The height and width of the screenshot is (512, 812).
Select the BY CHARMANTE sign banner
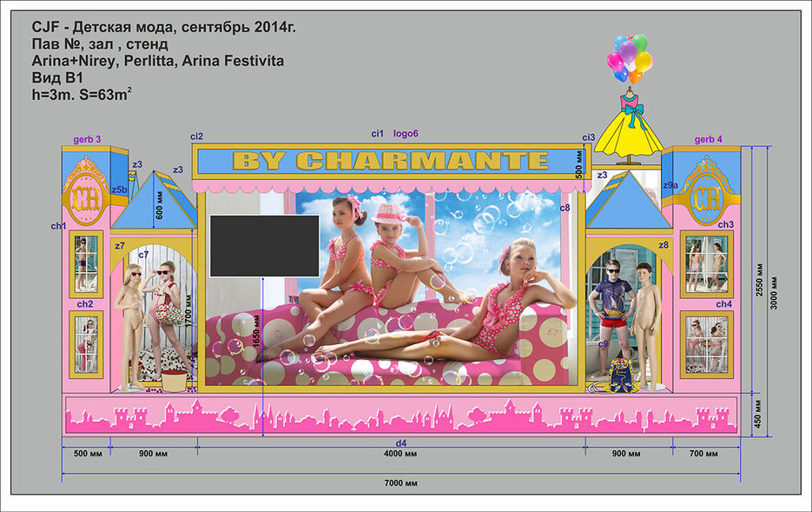click(x=391, y=161)
